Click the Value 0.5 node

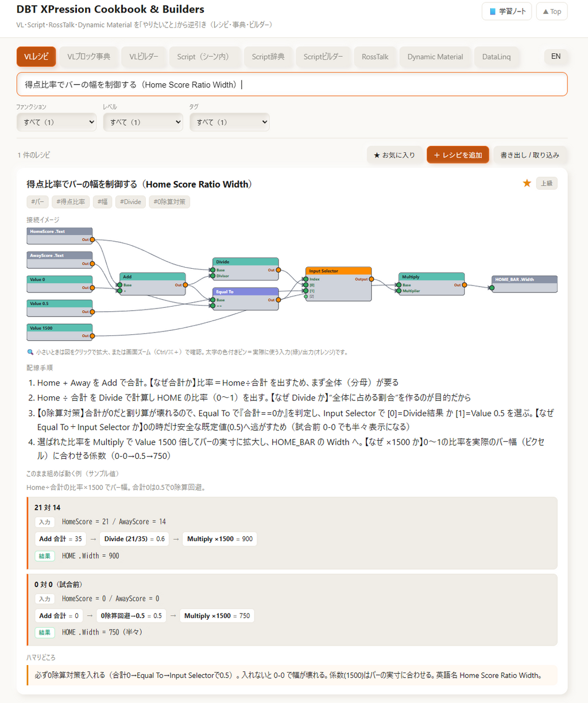(60, 308)
